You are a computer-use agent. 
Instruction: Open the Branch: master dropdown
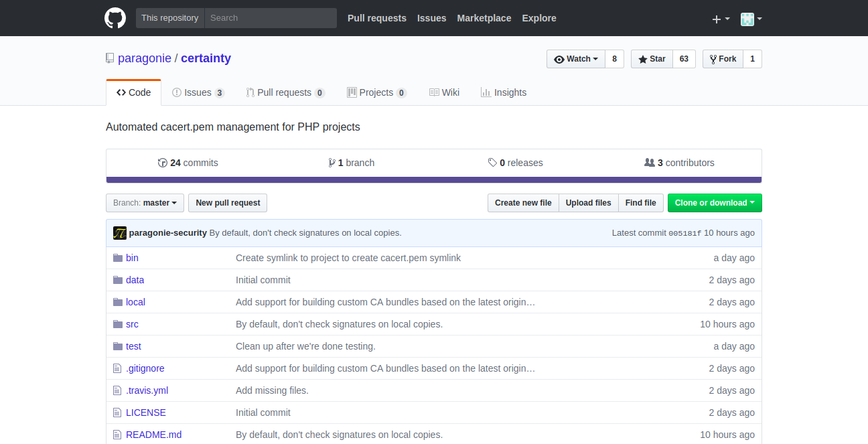click(145, 203)
